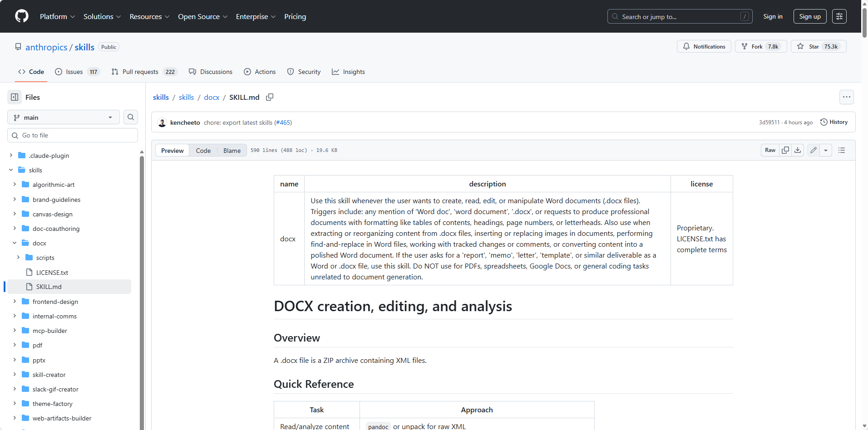Switch to the Preview view
This screenshot has width=868, height=430.
pyautogui.click(x=172, y=151)
